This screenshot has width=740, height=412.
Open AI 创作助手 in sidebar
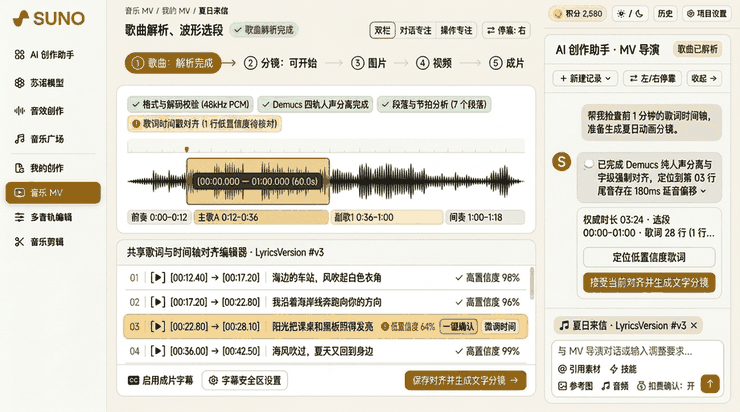(45, 55)
